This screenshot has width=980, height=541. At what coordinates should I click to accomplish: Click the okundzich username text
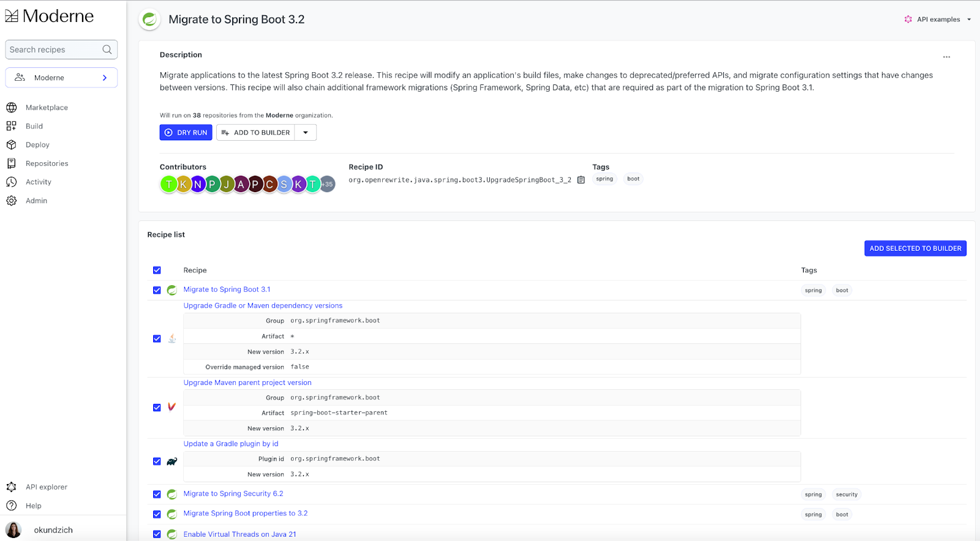tap(53, 530)
